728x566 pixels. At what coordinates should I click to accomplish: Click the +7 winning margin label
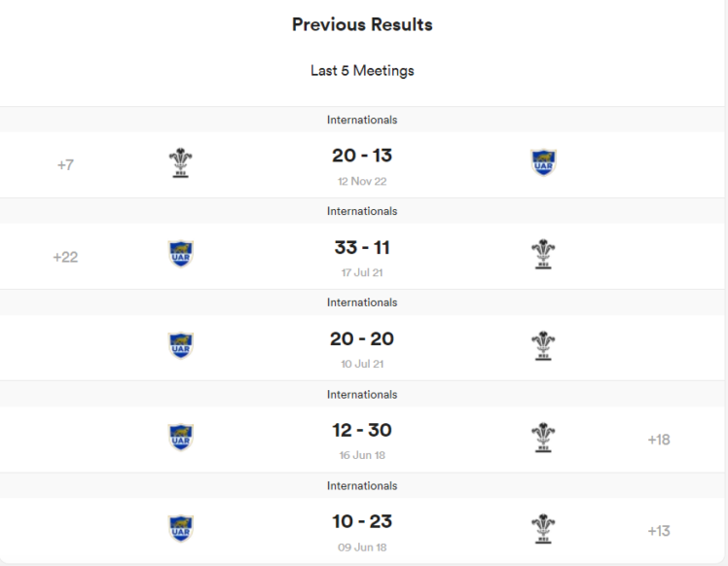(65, 165)
